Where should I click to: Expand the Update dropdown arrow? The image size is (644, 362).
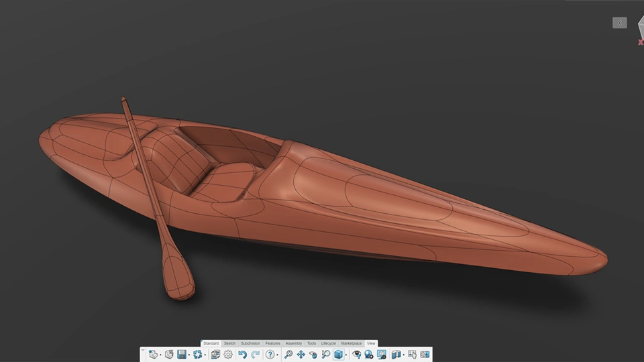(205, 355)
